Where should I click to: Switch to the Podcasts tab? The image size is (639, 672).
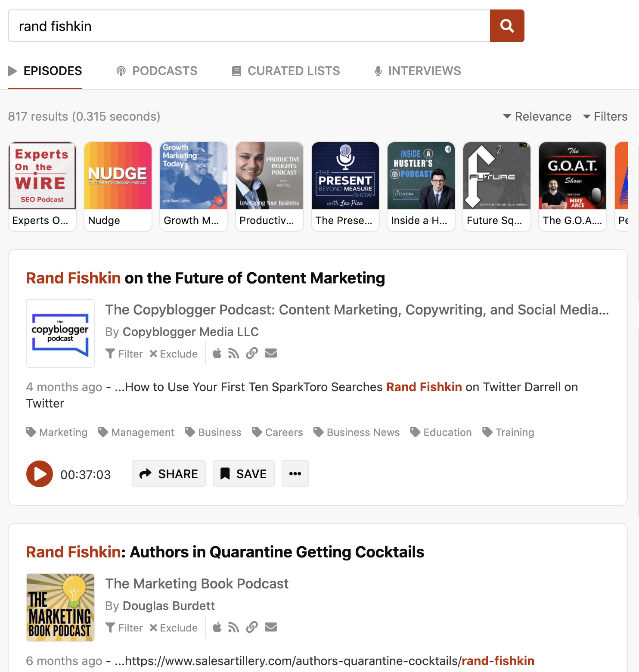tap(157, 71)
